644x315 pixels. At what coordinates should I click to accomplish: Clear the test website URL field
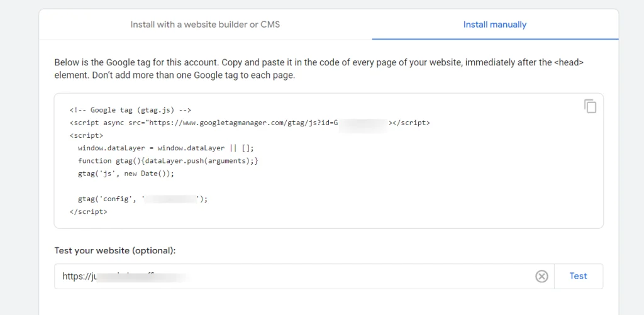pyautogui.click(x=541, y=277)
